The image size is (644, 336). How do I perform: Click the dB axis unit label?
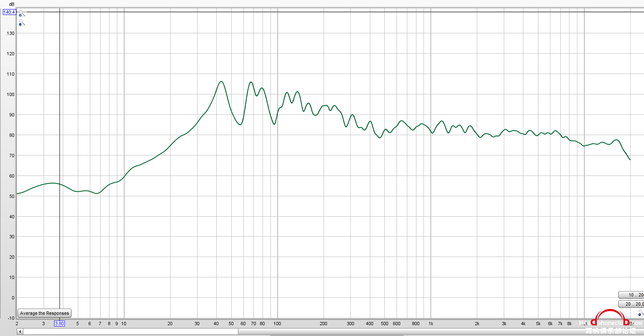pos(12,4)
